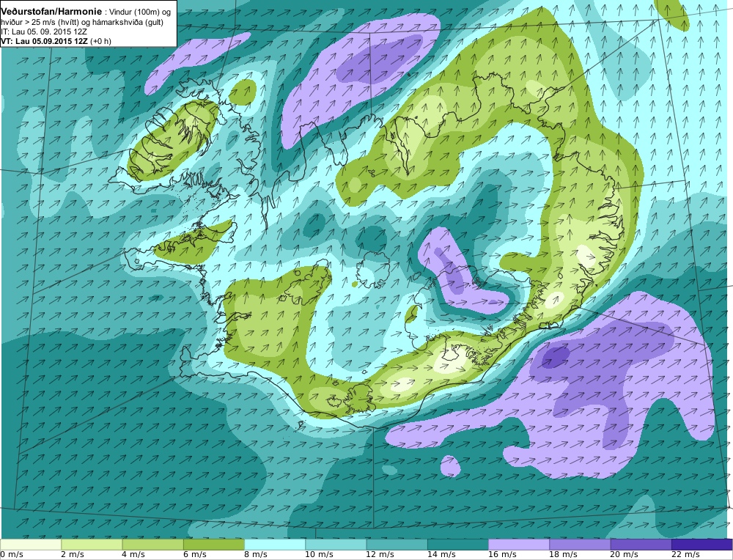
Task: Click the lavender 16–18 m/s legend swatch
Action: point(519,545)
